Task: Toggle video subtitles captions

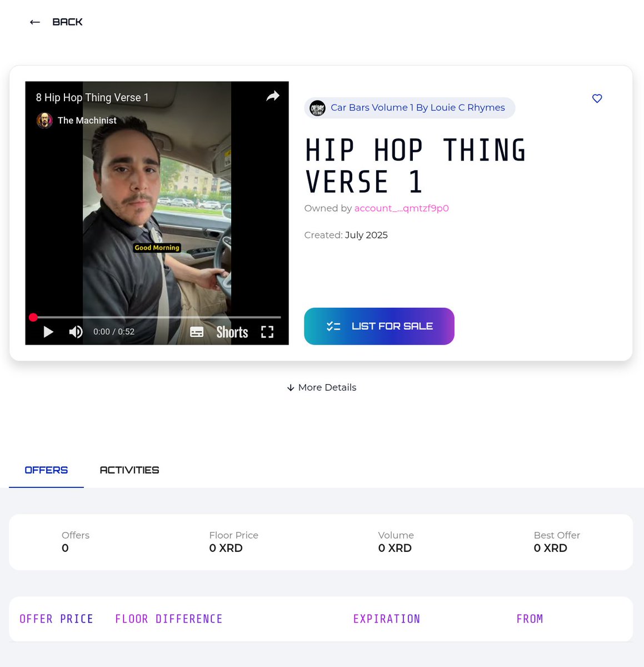Action: click(x=197, y=332)
